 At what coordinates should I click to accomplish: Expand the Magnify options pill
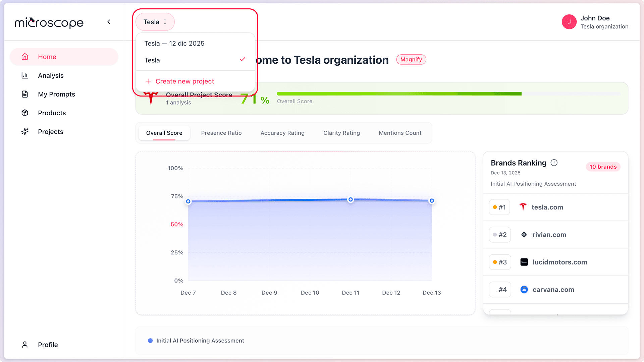coord(411,59)
